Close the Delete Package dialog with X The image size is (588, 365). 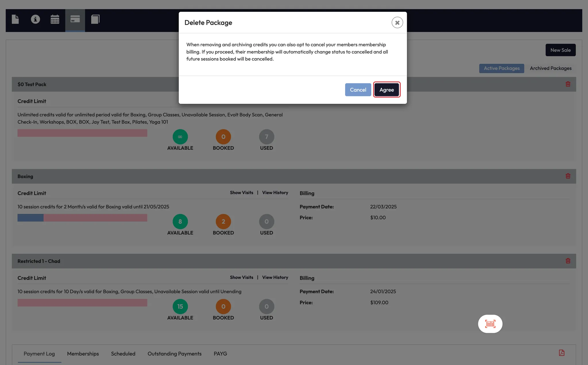(397, 23)
